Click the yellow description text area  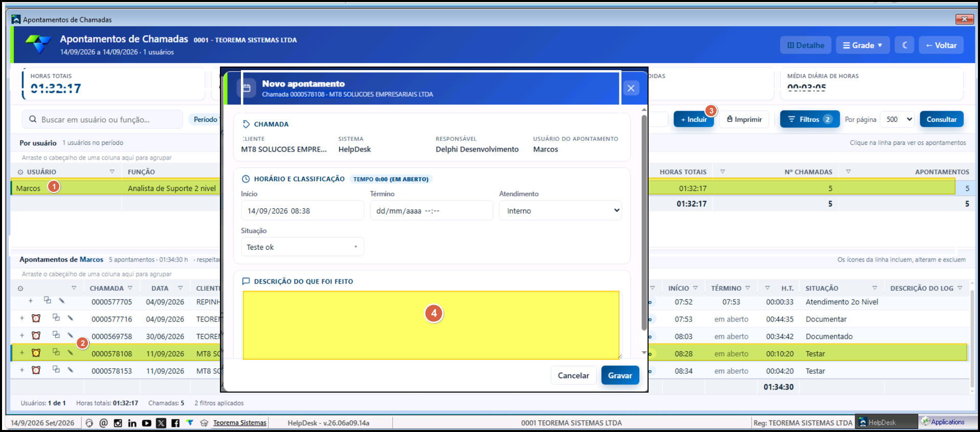431,325
